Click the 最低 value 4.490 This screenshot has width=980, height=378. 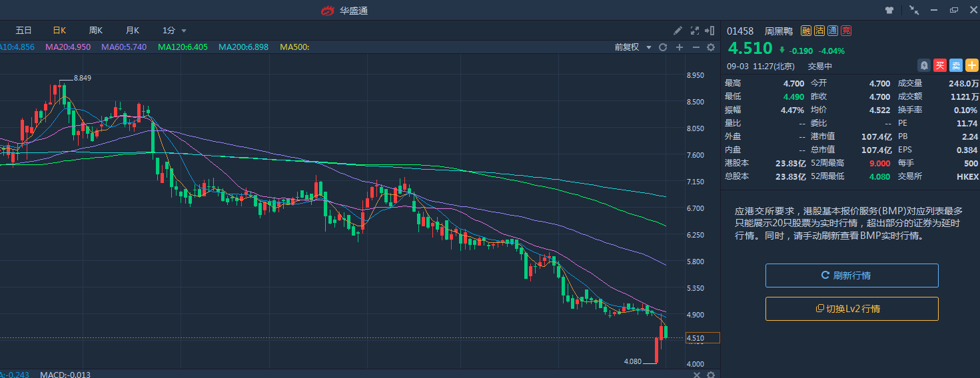[x=793, y=96]
